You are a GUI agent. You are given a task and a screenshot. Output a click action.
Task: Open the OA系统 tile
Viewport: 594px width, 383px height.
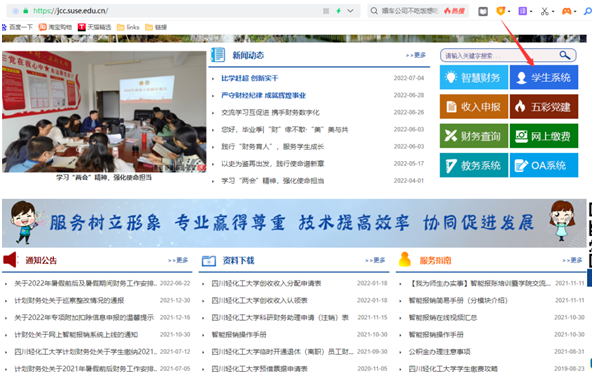click(544, 165)
